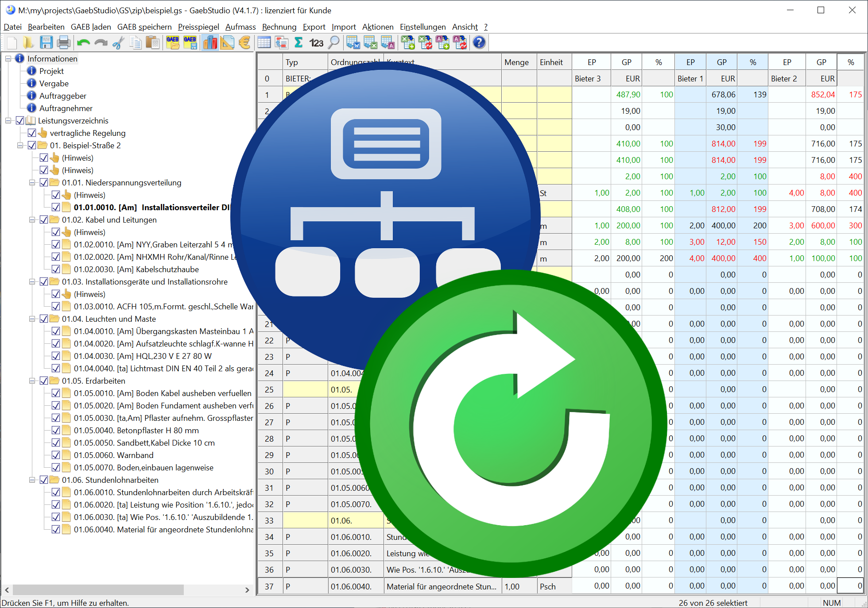Redo with the gray arrow icon
The width and height of the screenshot is (868, 608).
pyautogui.click(x=101, y=43)
